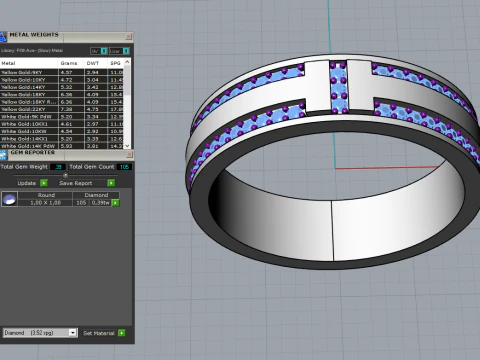Viewport: 480px width, 360px height.
Task: Select the Yellow Gold:22KY row
Action: click(x=62, y=109)
